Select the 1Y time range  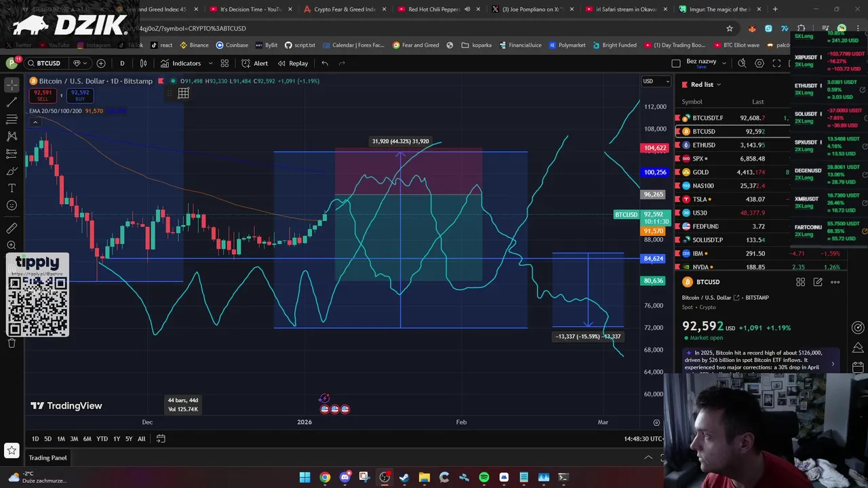(117, 439)
